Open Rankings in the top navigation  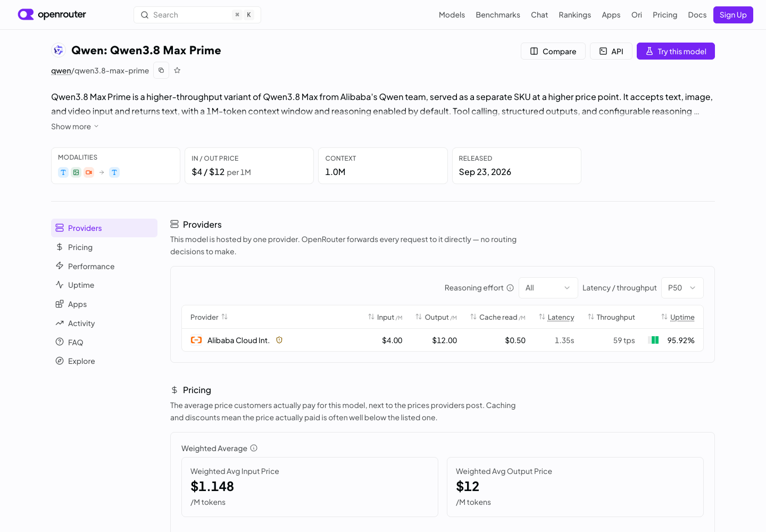(x=574, y=15)
